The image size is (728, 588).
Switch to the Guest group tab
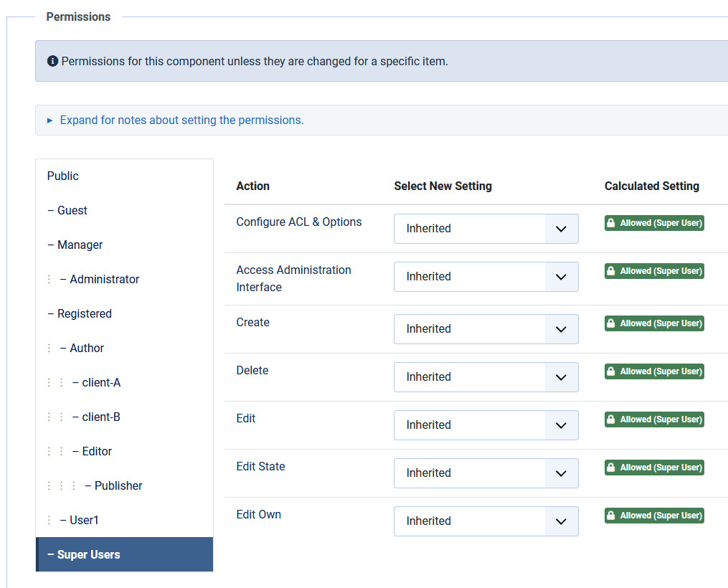point(72,211)
